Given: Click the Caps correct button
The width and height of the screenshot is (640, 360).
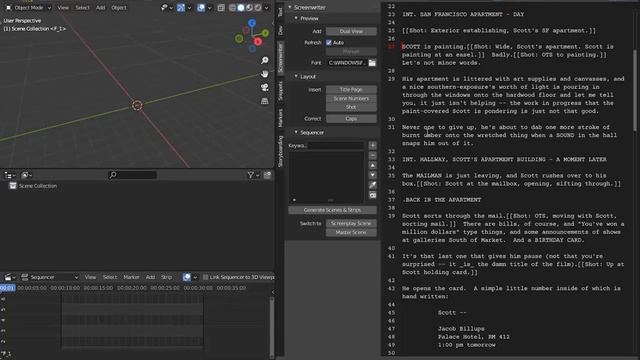Looking at the screenshot, I should pos(351,119).
